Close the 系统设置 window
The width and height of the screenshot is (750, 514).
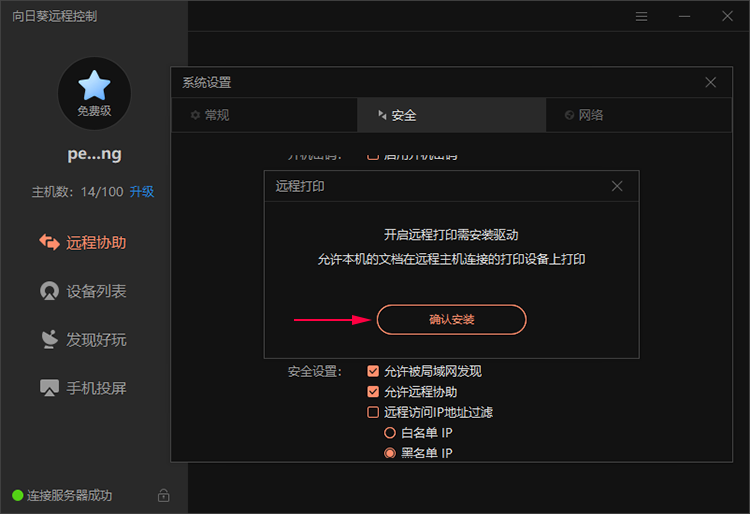[710, 82]
